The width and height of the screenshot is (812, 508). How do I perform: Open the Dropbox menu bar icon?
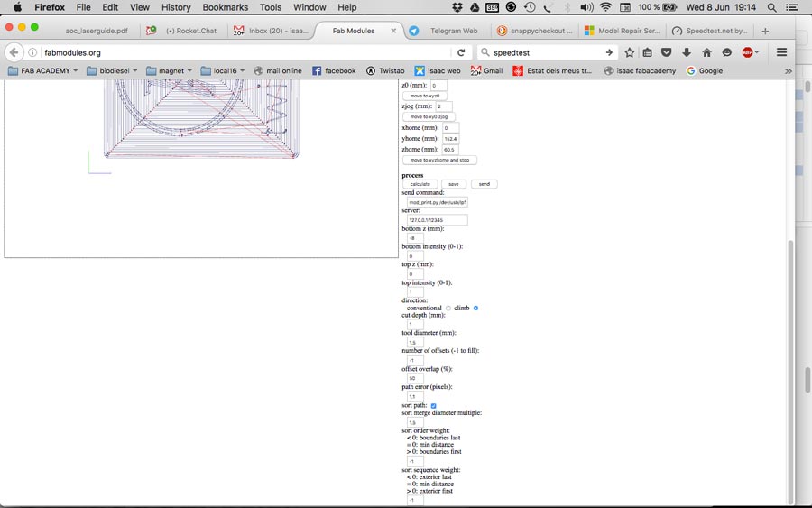[457, 7]
